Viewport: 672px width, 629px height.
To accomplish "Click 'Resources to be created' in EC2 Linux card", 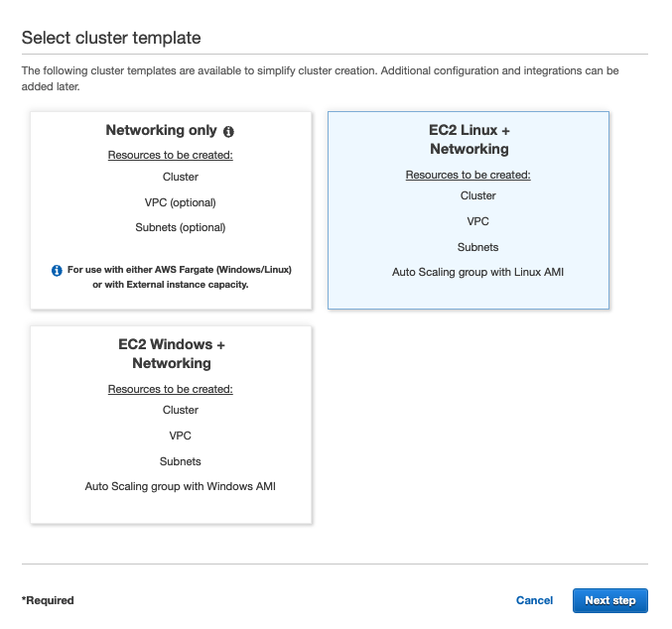I will 469,175.
